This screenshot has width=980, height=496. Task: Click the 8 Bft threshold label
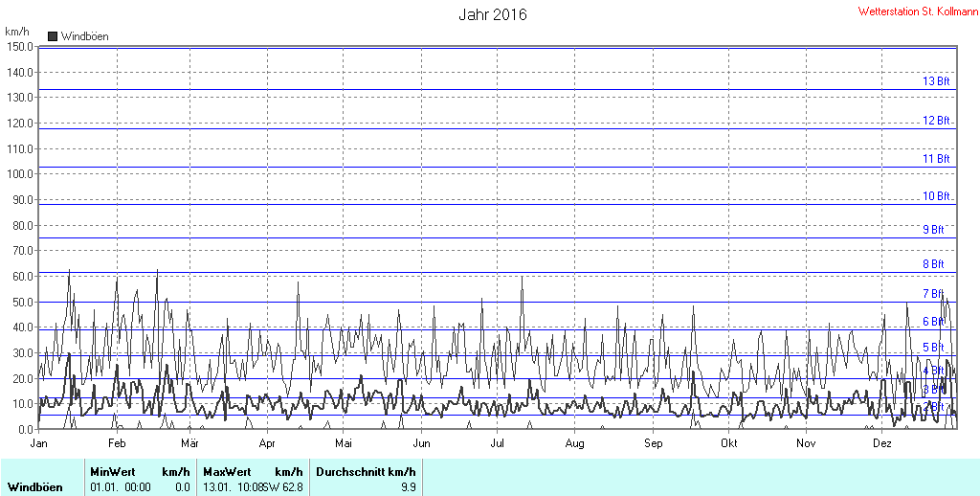tap(933, 264)
